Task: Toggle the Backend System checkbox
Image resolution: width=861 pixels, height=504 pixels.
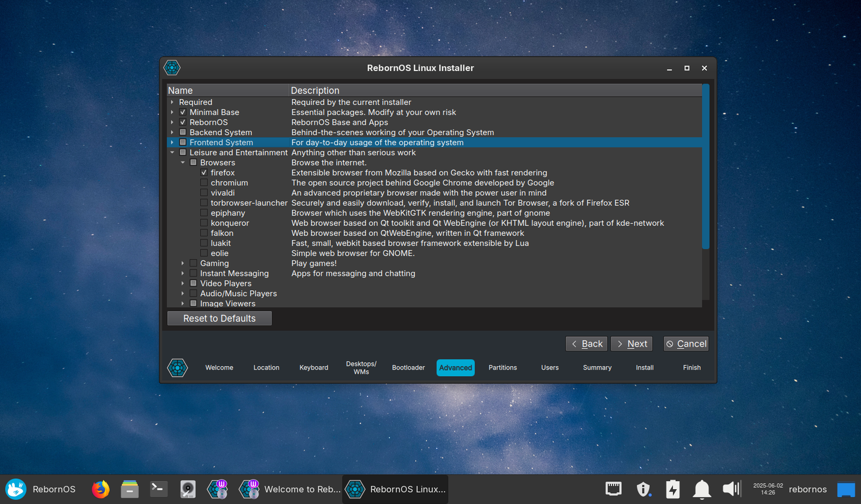Action: pos(183,133)
